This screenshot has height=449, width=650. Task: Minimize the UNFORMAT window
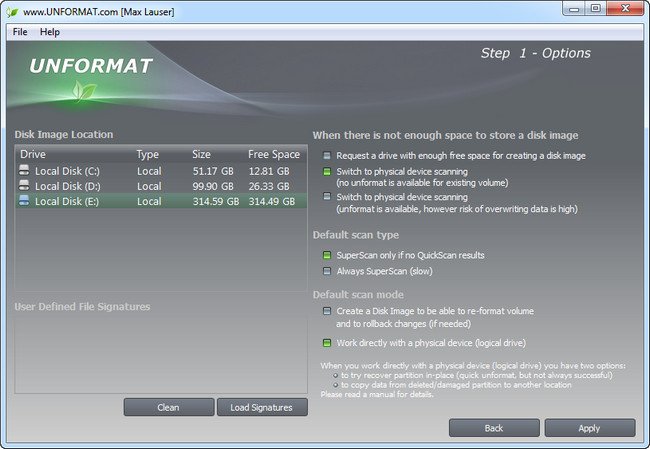[574, 9]
